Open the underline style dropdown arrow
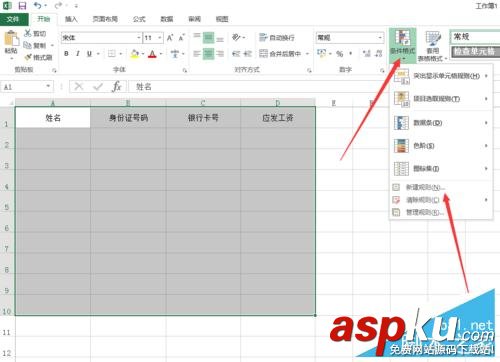The height and width of the screenshot is (362, 500). (x=98, y=53)
